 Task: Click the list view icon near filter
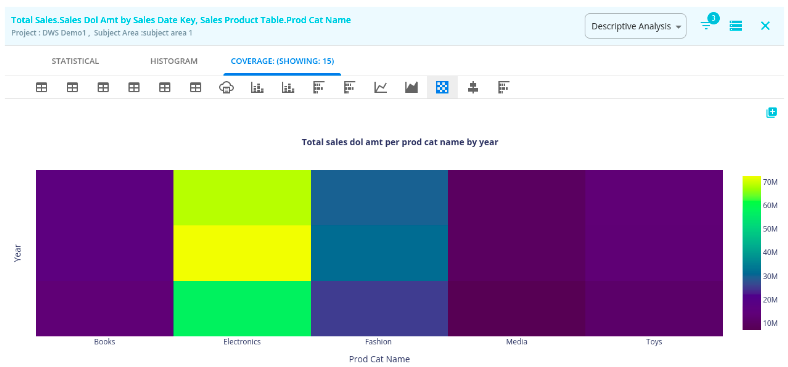click(736, 26)
